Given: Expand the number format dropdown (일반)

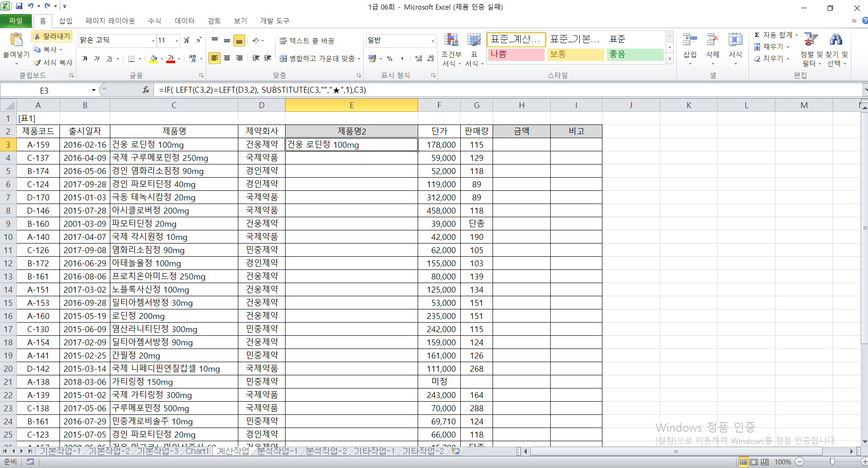Looking at the screenshot, I should [x=432, y=41].
